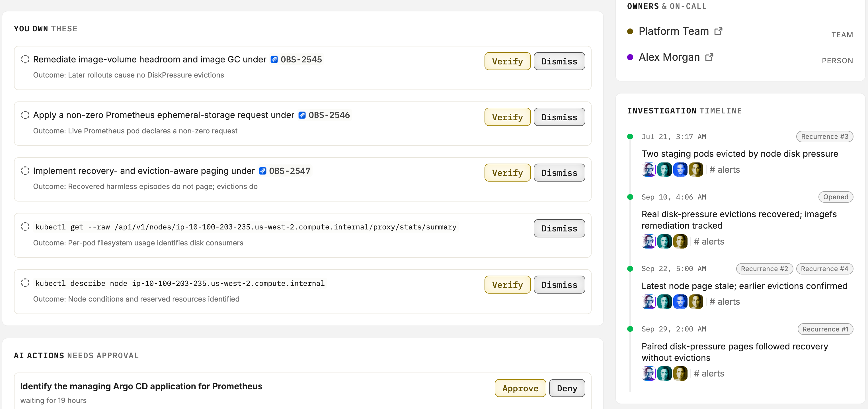868x409 pixels.
Task: Select the Sep 10 timeline marker dot
Action: coord(630,197)
